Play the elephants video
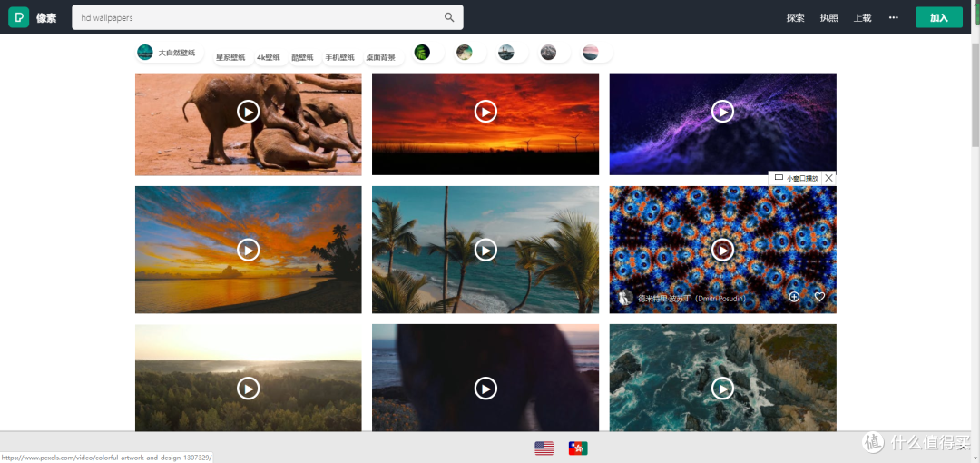This screenshot has height=463, width=980. click(x=248, y=112)
